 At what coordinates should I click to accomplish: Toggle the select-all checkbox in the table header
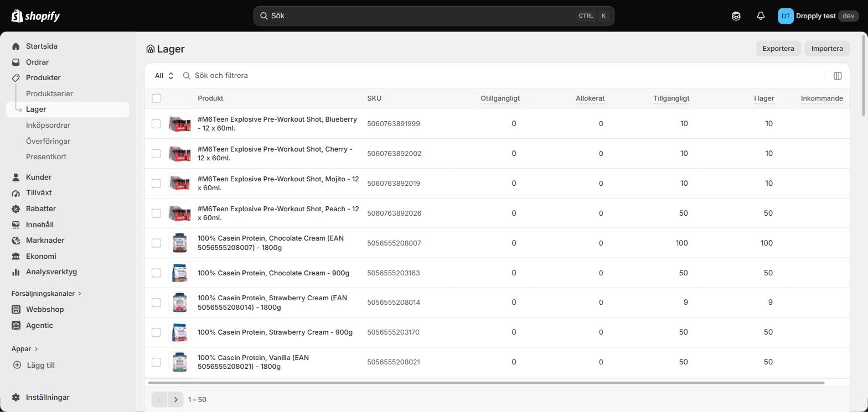pyautogui.click(x=156, y=98)
